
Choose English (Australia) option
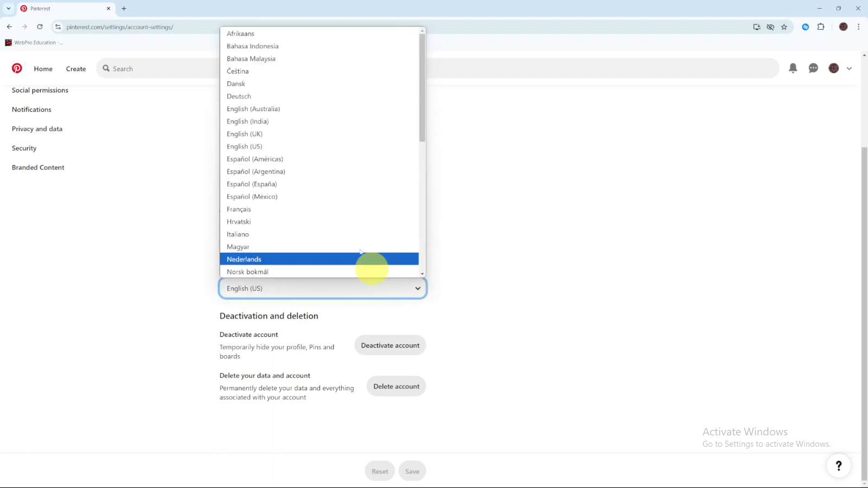(x=319, y=108)
